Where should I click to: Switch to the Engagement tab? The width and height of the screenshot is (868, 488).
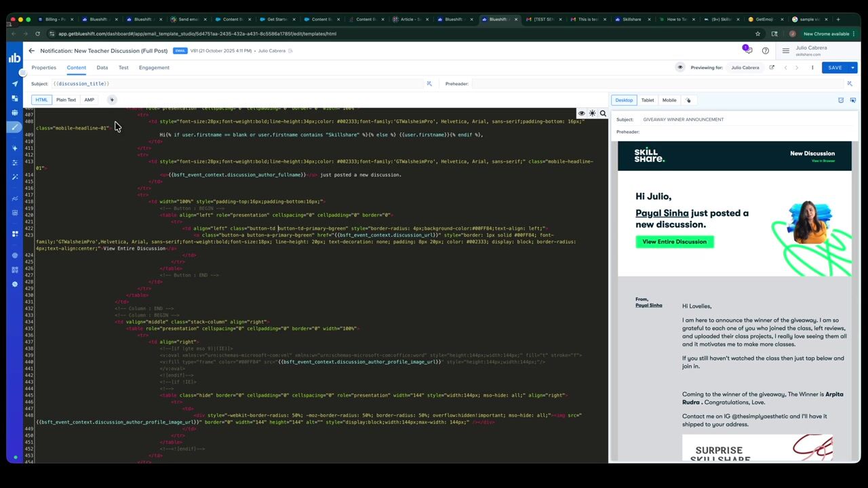click(154, 68)
